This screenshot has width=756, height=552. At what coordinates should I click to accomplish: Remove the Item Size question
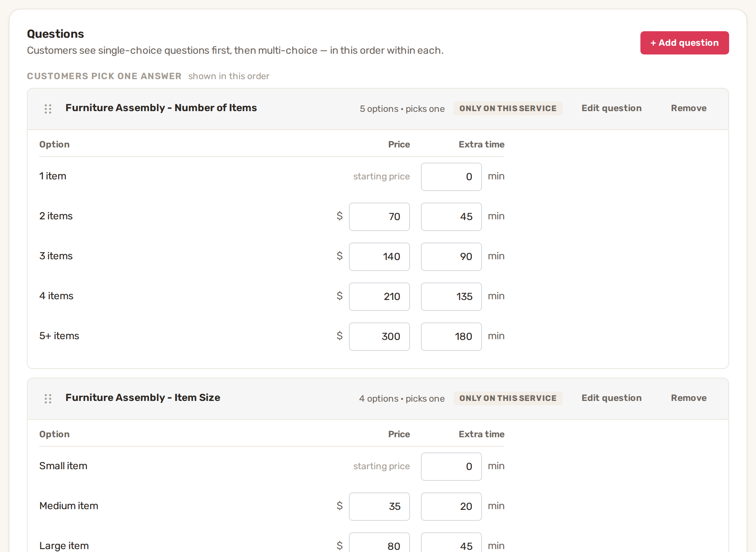pos(688,398)
